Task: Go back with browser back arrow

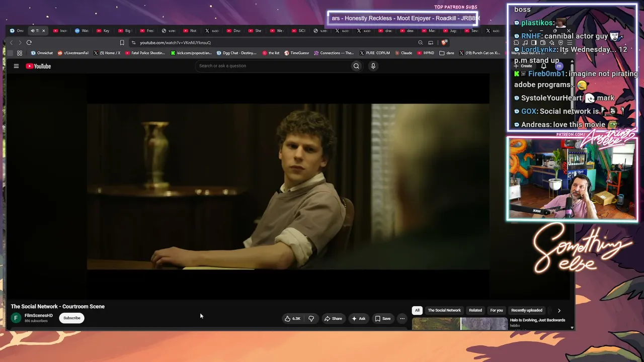Action: [11, 43]
